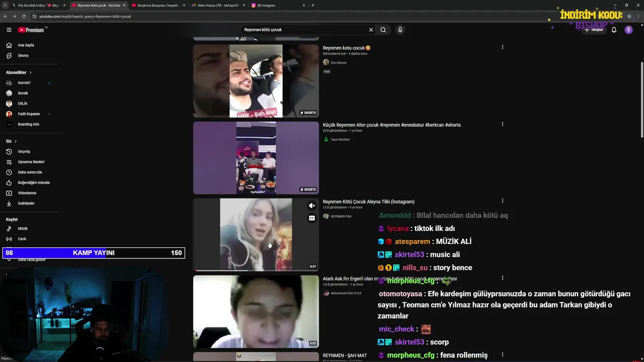Screen dimensions: 644x362
Task: Open Beğendiğim videolar list
Action: pyautogui.click(x=34, y=183)
